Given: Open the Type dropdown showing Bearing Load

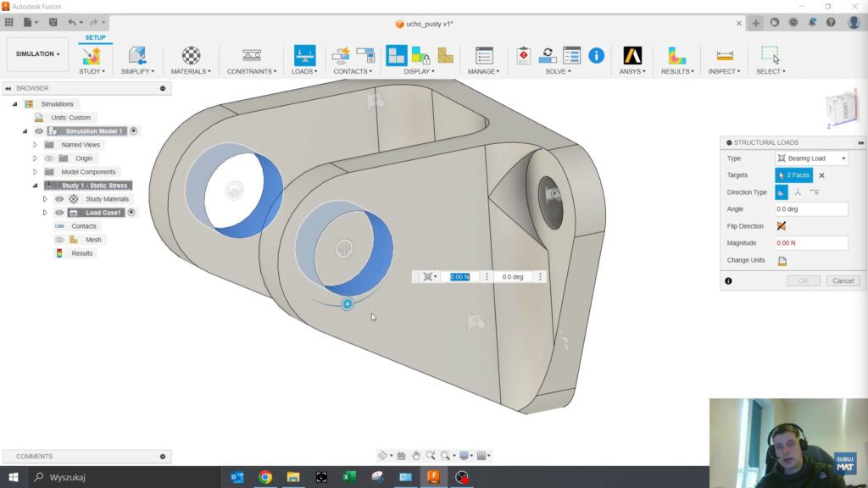Looking at the screenshot, I should point(810,158).
